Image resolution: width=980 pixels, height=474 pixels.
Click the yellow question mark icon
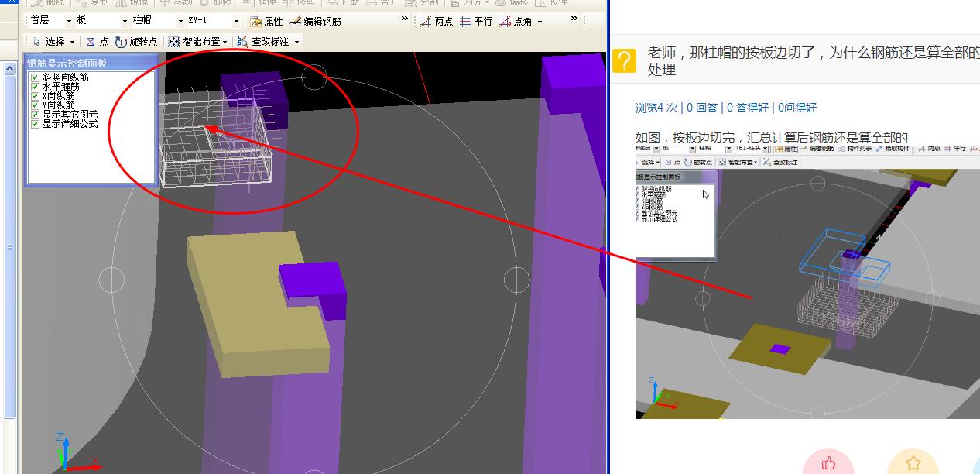coord(624,60)
